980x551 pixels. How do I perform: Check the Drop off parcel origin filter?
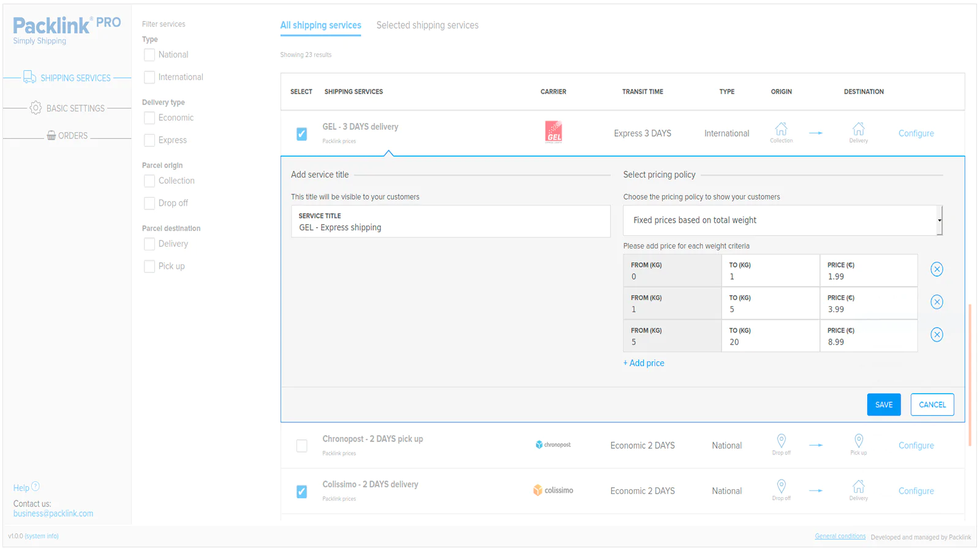(x=149, y=203)
